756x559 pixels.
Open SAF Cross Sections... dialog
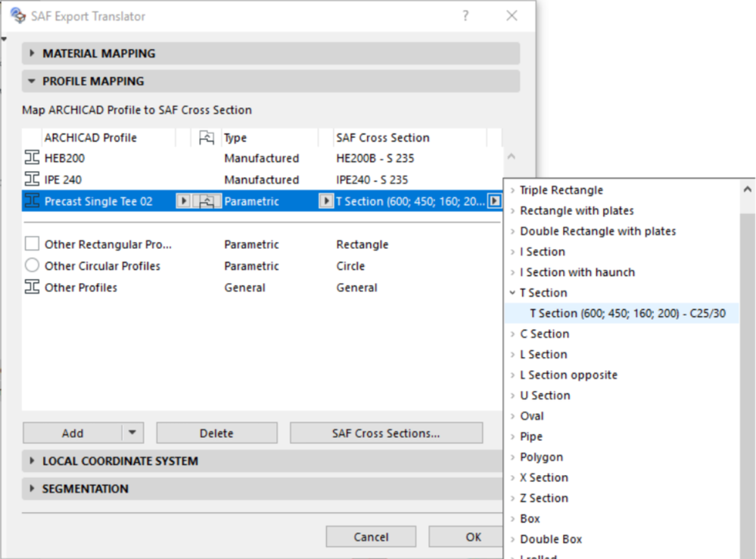pyautogui.click(x=386, y=433)
